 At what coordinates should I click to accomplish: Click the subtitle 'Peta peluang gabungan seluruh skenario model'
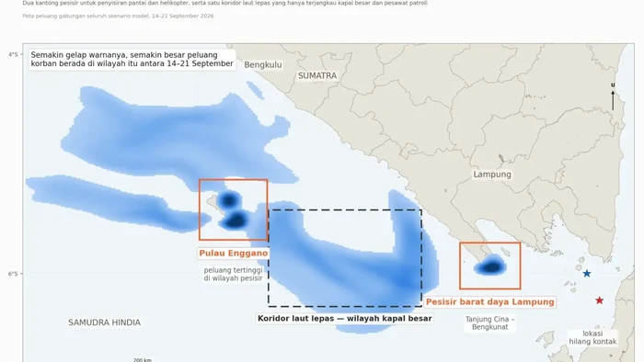[x=119, y=16]
